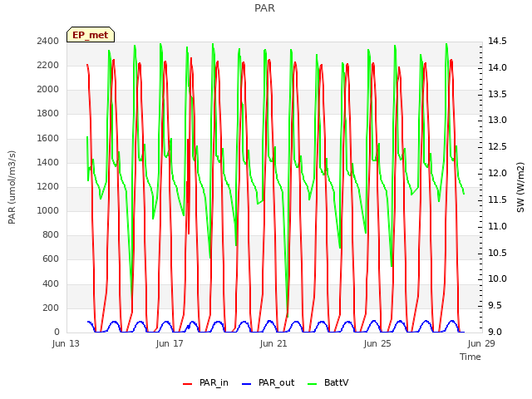The image size is (532, 399).
Task: Click the 14.5 right axis tick label
Action: point(497,41)
